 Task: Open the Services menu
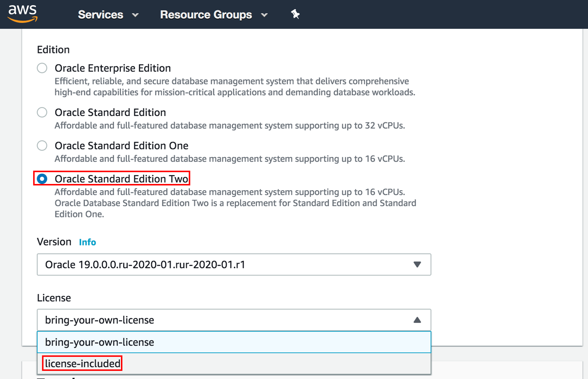coord(108,15)
